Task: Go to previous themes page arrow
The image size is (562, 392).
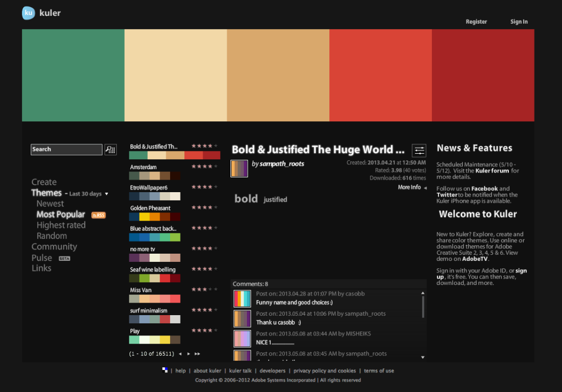Action: pos(180,354)
